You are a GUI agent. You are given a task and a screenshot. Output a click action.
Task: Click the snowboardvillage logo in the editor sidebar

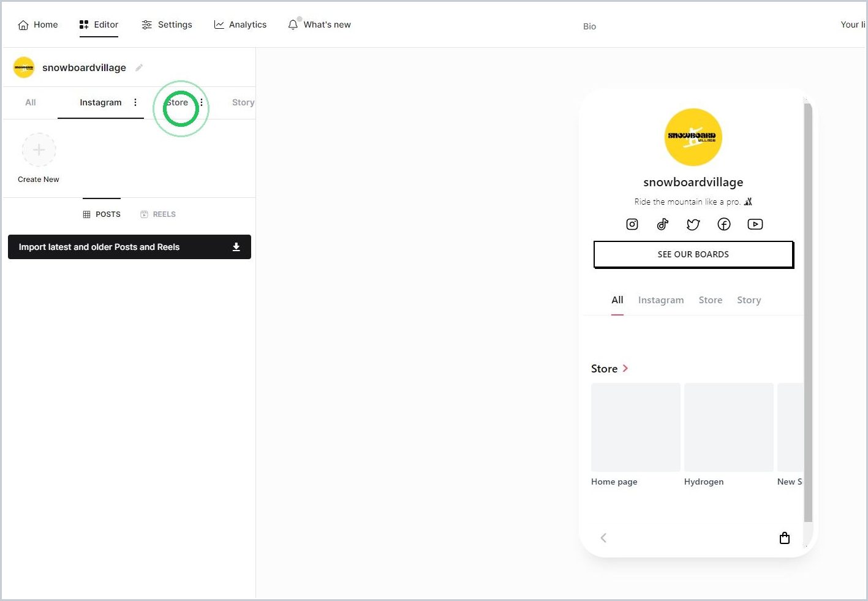coord(24,67)
